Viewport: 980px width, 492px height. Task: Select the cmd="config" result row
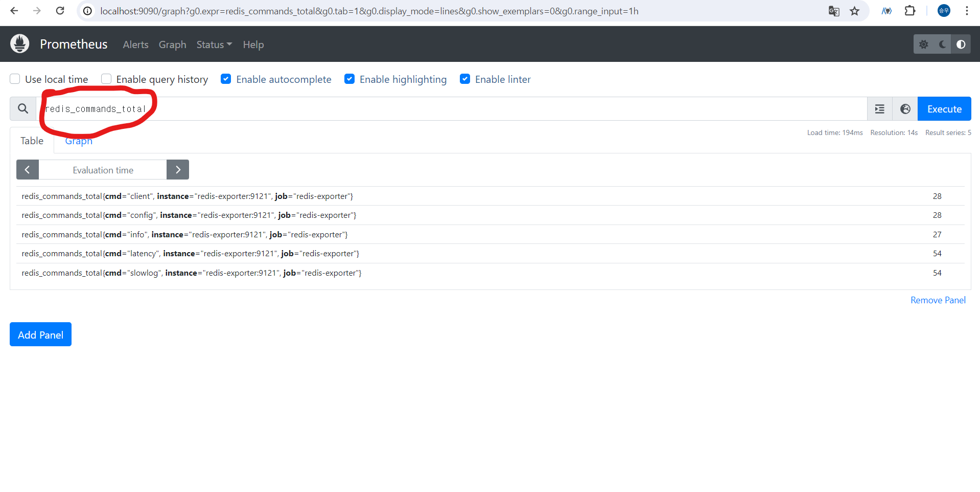click(491, 215)
